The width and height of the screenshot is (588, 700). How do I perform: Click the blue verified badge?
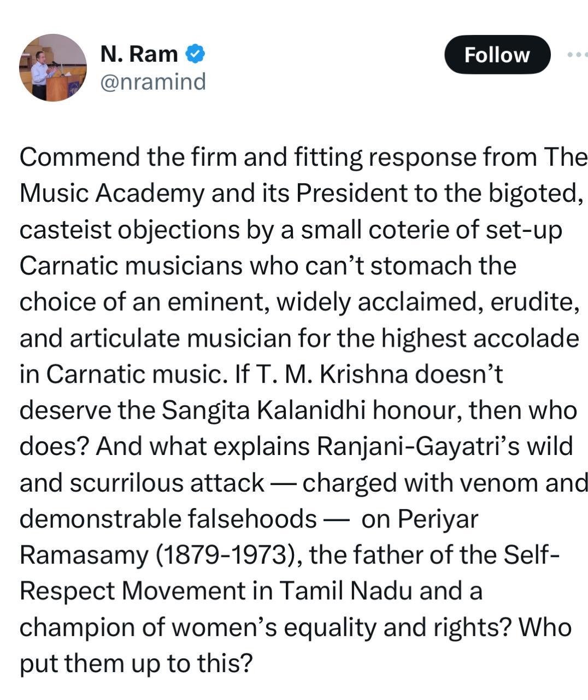coord(195,54)
